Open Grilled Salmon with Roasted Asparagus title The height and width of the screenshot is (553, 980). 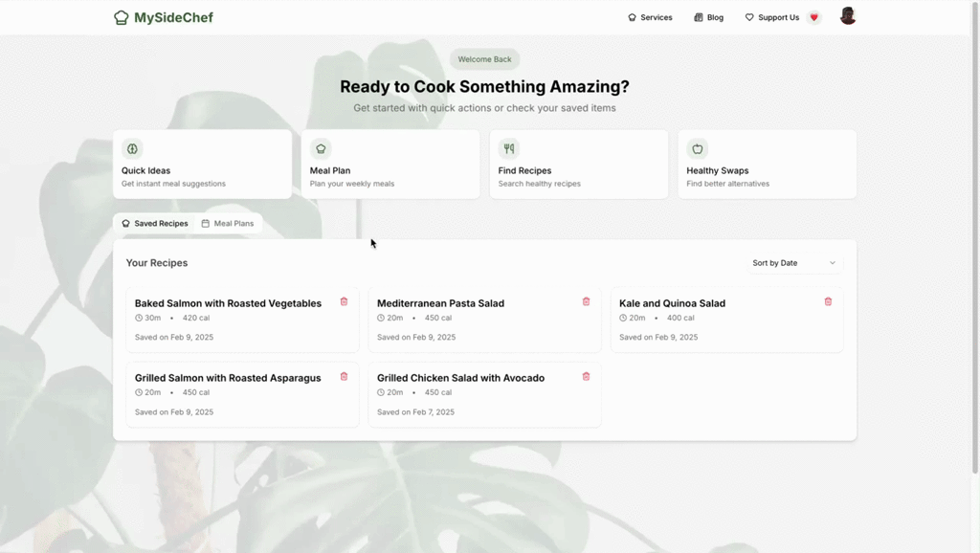(x=228, y=378)
